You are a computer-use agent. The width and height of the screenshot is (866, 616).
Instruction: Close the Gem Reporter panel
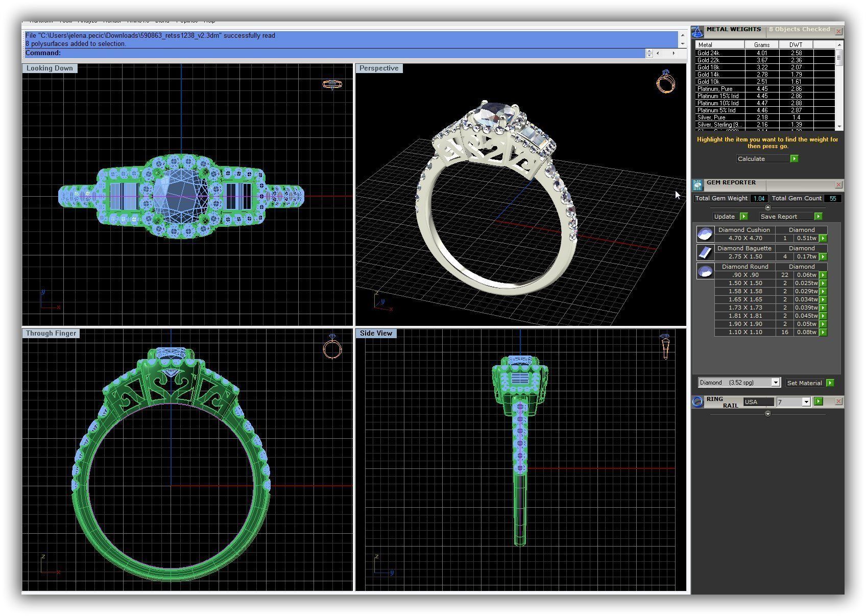point(838,185)
